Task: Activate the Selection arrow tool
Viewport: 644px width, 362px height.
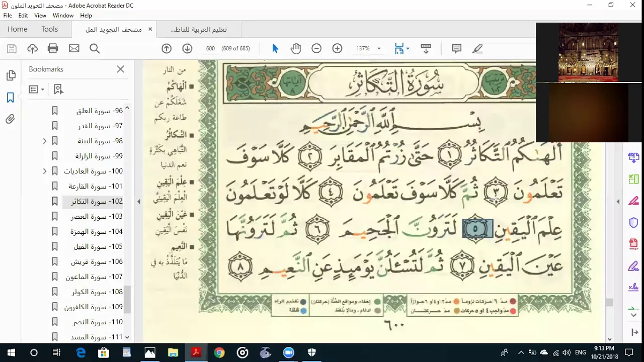Action: [x=275, y=48]
